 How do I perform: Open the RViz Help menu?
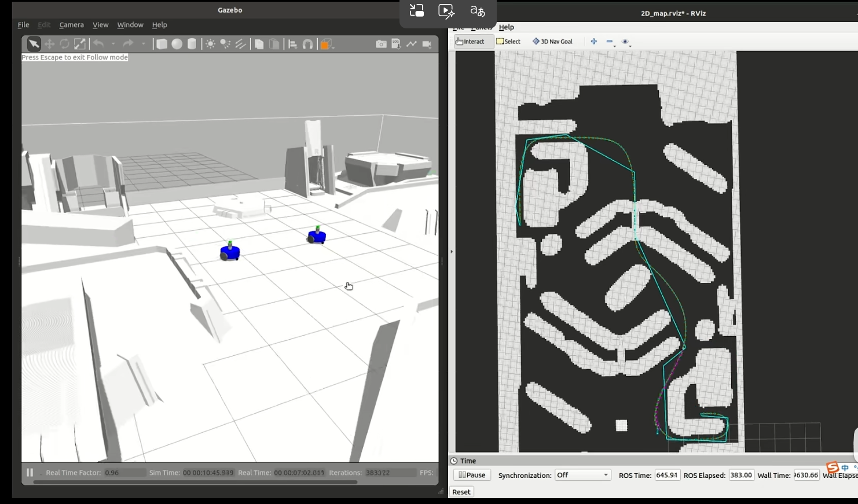point(507,27)
